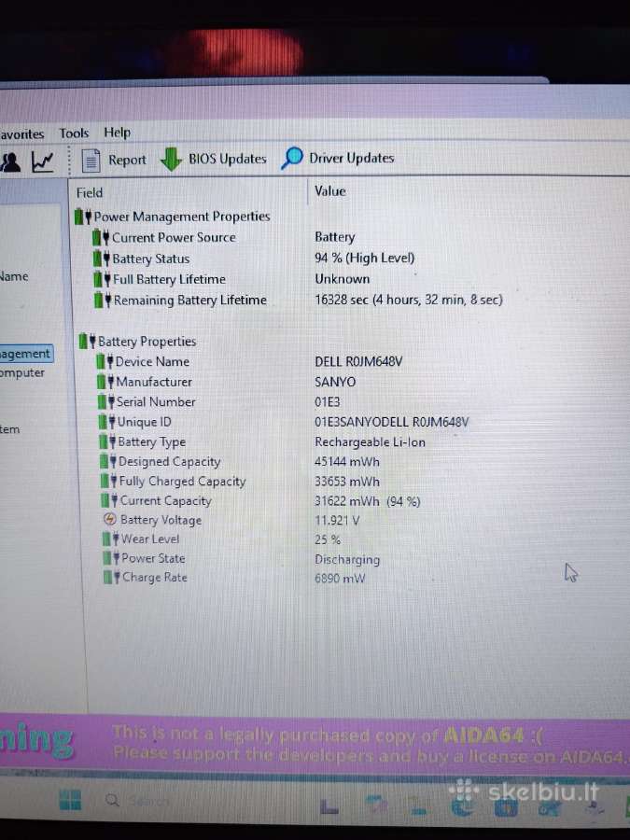Open the Tools menu
This screenshot has height=840, width=630.
pos(74,133)
